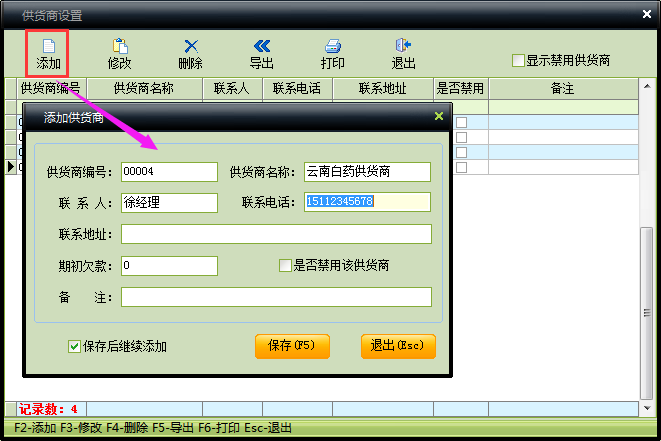
Task: Click the 备注 column header
Action: click(x=563, y=89)
